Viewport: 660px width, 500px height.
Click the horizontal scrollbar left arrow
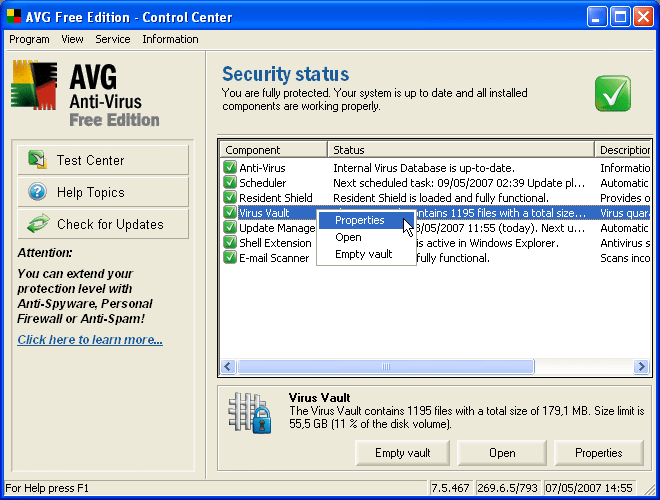pyautogui.click(x=228, y=366)
